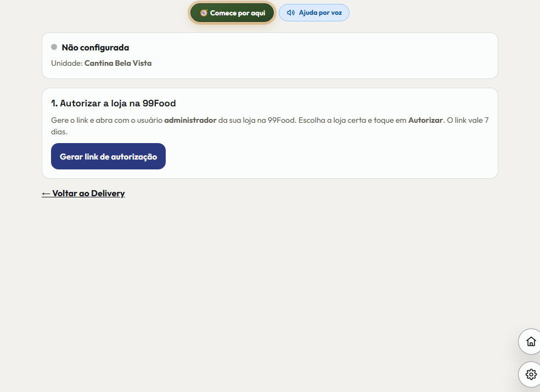Click the bold word administrador
This screenshot has width=540, height=392.
[190, 120]
